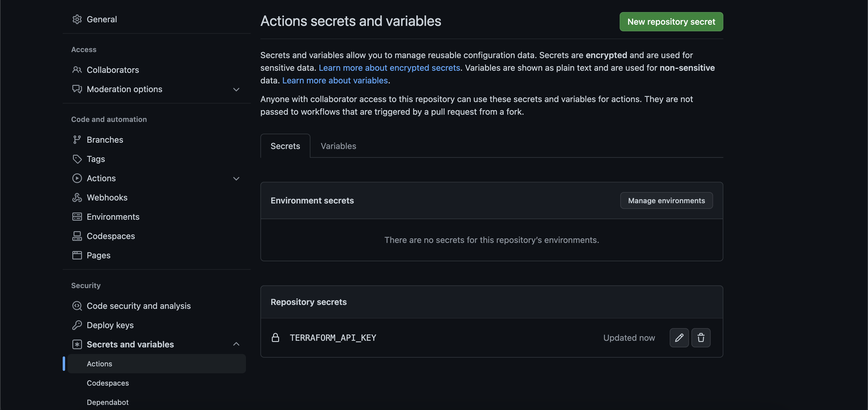Image resolution: width=868 pixels, height=410 pixels.
Task: Click the Branches git-branch icon
Action: (x=77, y=140)
